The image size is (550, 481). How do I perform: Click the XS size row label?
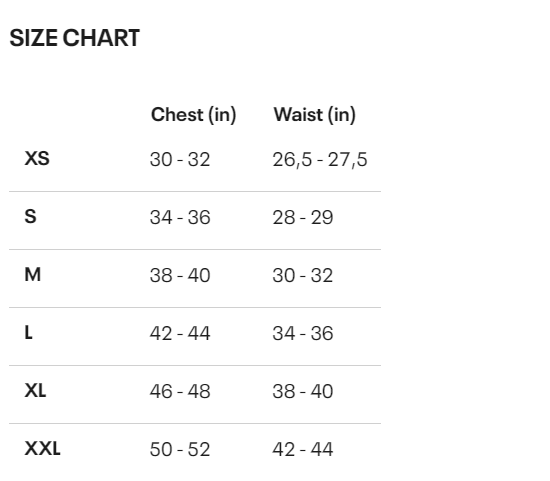(37, 158)
